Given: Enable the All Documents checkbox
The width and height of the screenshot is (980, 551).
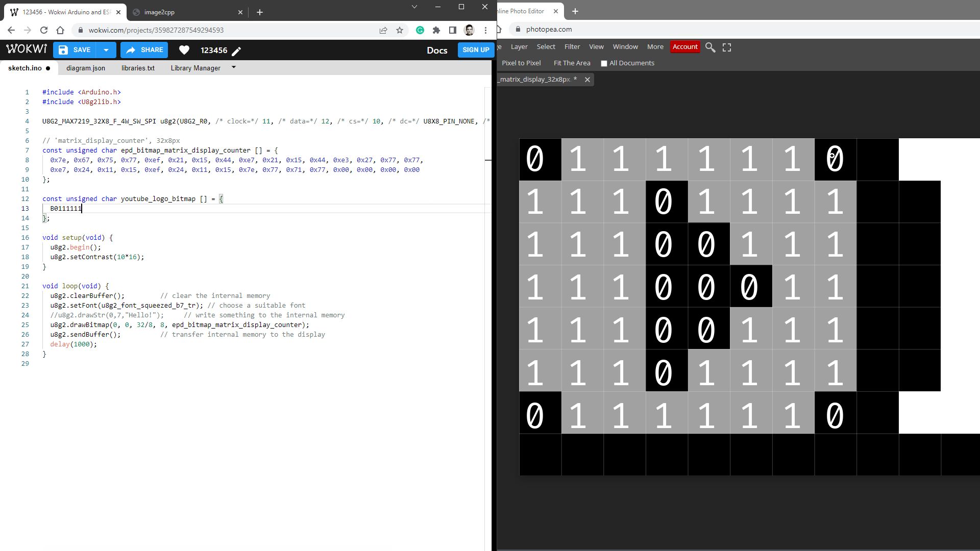Looking at the screenshot, I should point(604,63).
